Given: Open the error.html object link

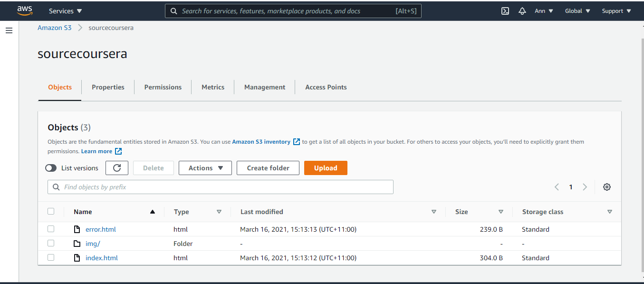Looking at the screenshot, I should coord(101,229).
